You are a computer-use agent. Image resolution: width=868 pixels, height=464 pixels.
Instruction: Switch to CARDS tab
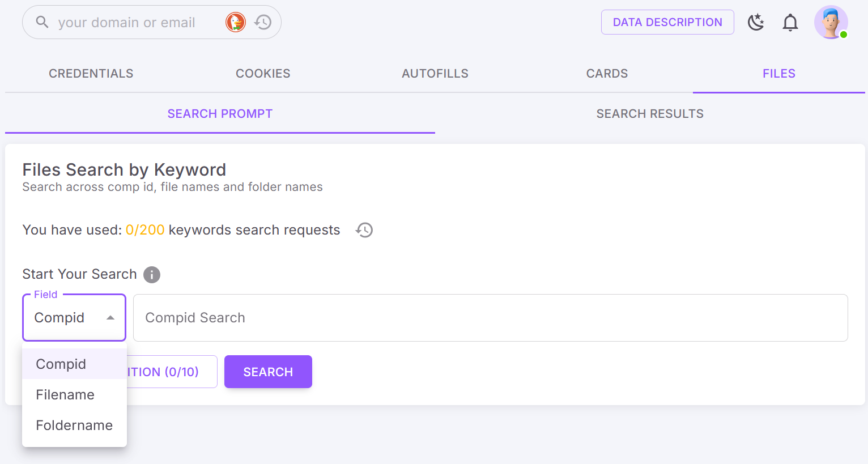click(x=607, y=74)
